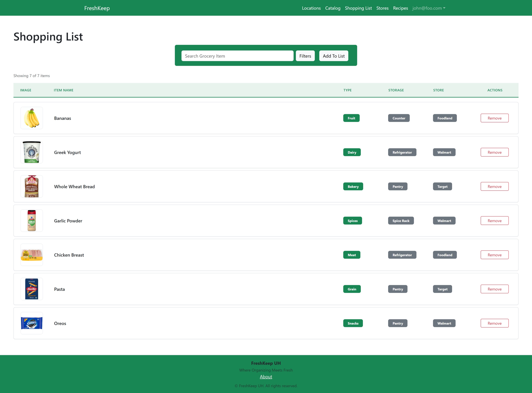Click the Fruit type badge
Viewport: 532px width, 393px height.
point(351,118)
